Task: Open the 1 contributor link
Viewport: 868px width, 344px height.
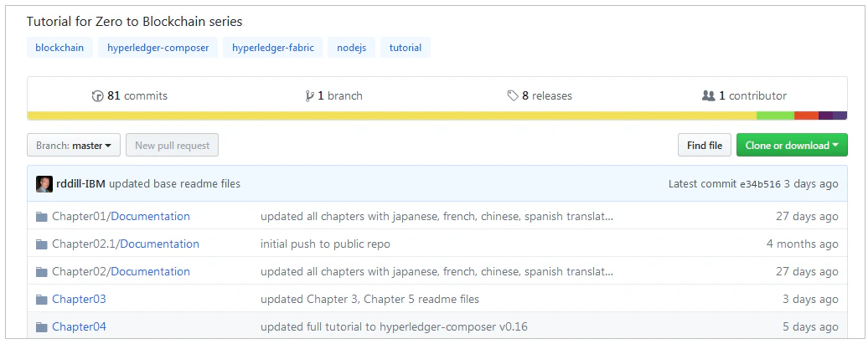Action: pos(744,96)
